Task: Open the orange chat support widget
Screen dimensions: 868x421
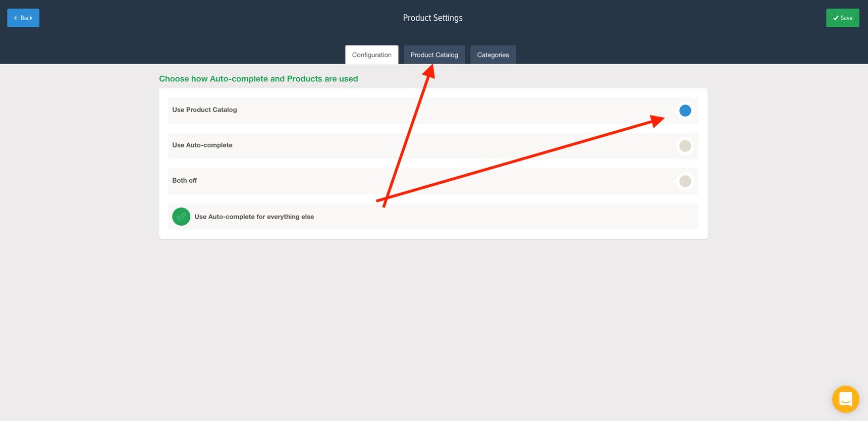Action: click(x=845, y=399)
